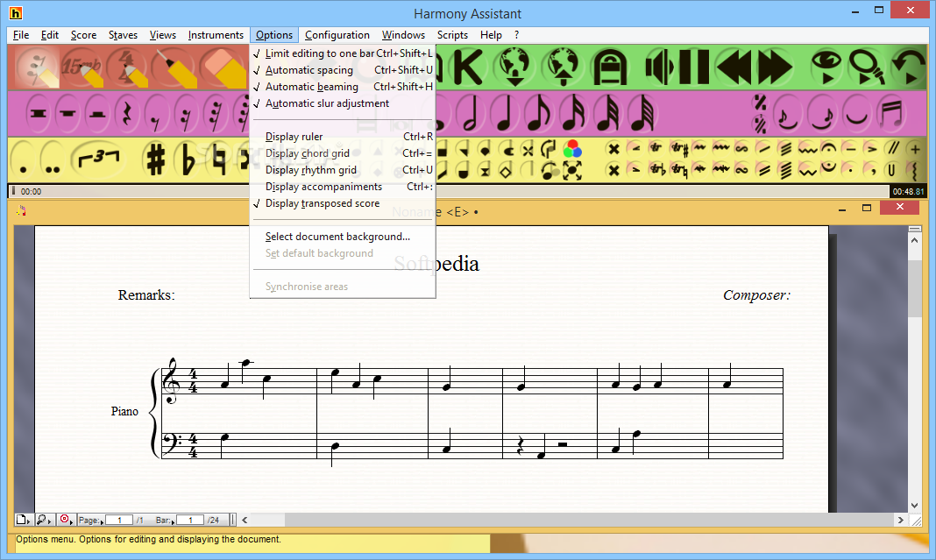This screenshot has width=936, height=560.
Task: Click the upload-to-web globe icon
Action: click(x=562, y=67)
